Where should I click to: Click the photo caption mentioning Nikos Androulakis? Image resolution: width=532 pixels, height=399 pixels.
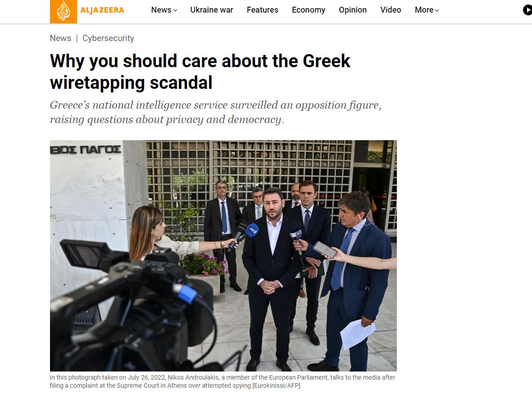[223, 381]
